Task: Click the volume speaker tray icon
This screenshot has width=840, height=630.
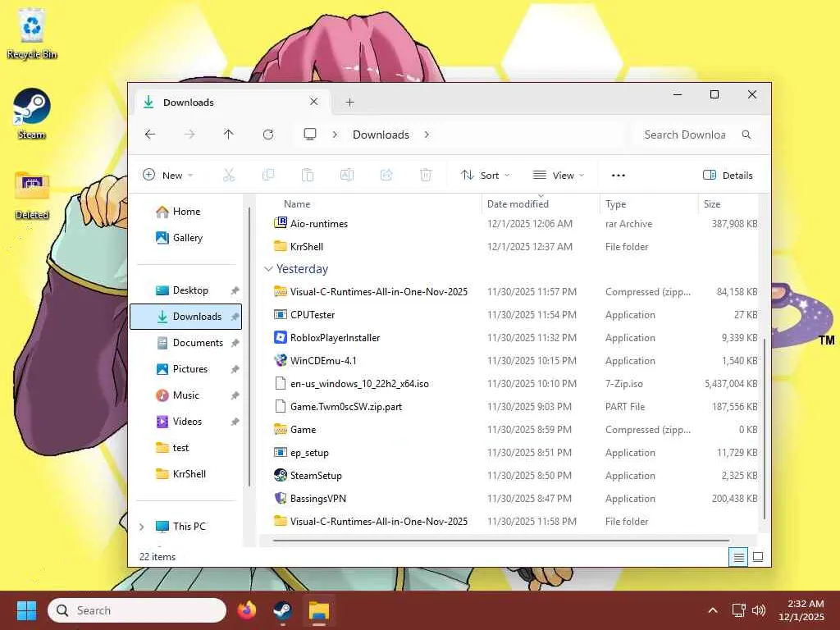Action: tap(759, 610)
